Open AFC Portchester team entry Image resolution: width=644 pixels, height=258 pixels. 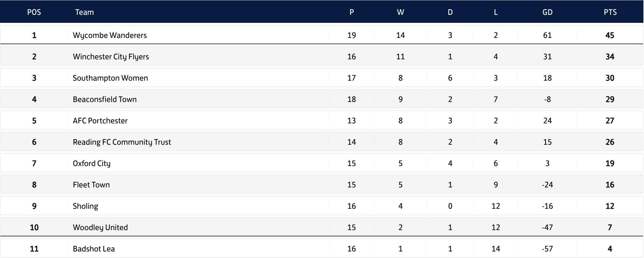click(x=100, y=121)
